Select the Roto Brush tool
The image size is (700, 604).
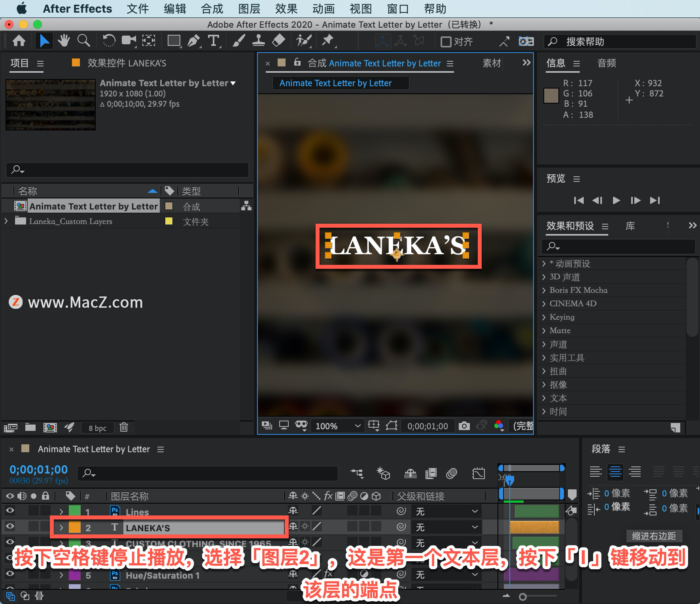304,41
